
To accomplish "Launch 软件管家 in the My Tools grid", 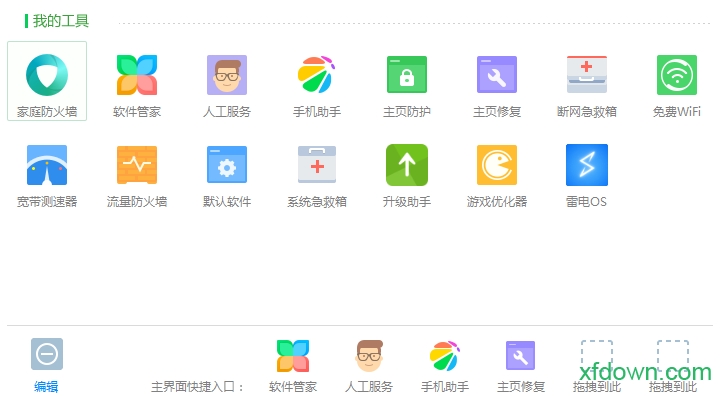I will pos(137,75).
